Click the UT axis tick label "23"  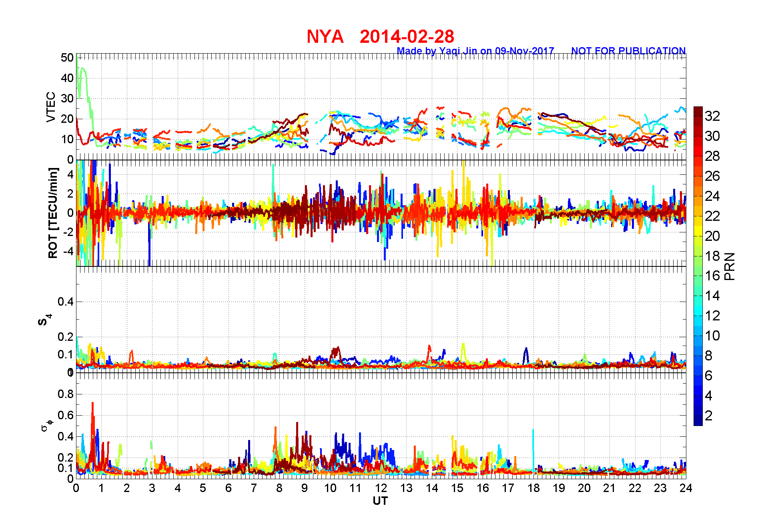coord(660,488)
